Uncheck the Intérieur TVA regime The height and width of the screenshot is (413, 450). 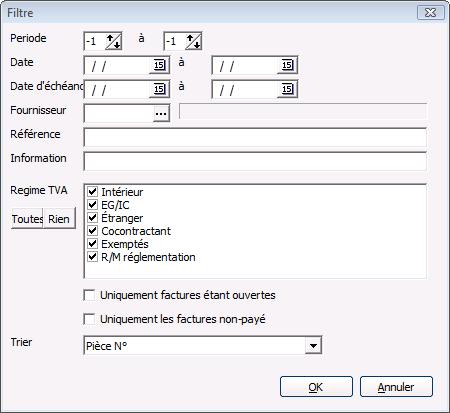[92, 192]
